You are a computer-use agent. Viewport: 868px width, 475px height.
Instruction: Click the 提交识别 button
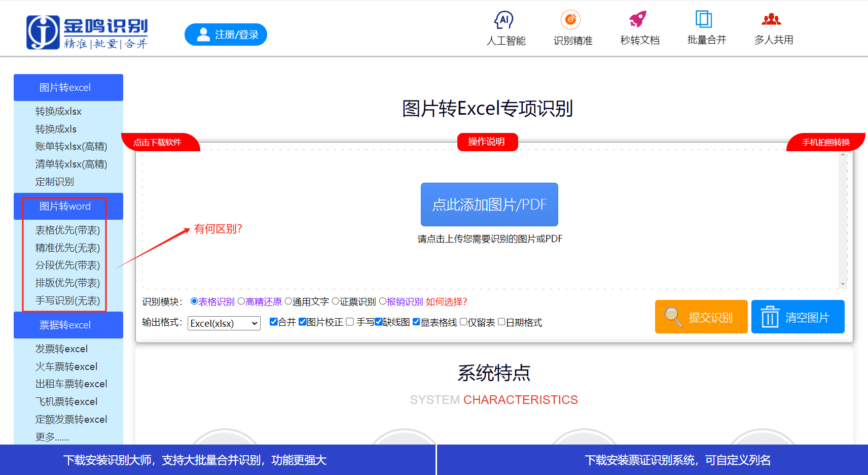(701, 317)
